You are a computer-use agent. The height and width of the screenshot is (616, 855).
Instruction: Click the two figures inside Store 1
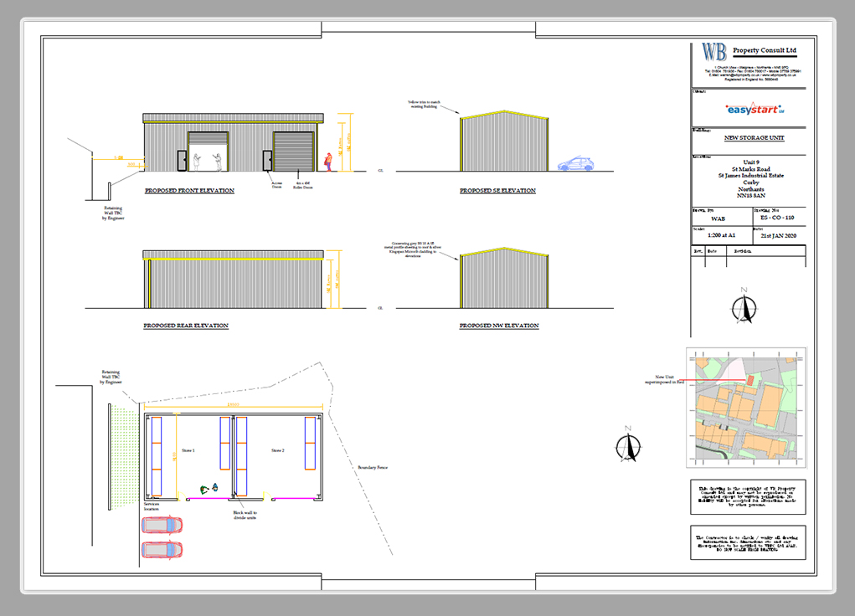click(209, 489)
